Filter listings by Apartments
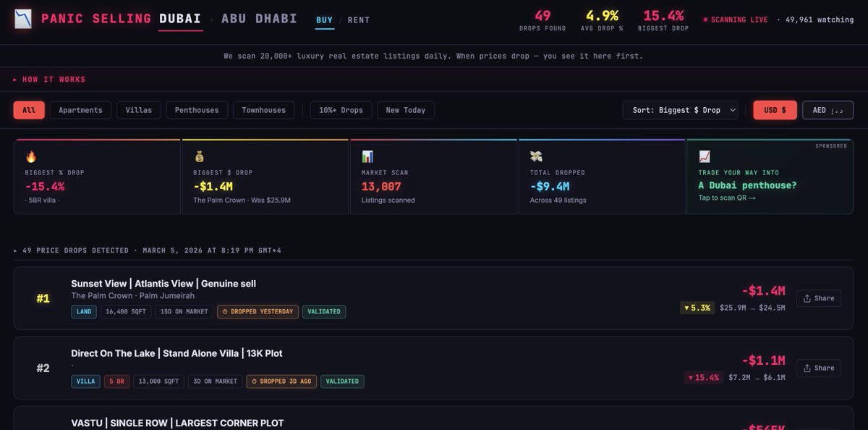The width and height of the screenshot is (868, 430). [x=80, y=110]
